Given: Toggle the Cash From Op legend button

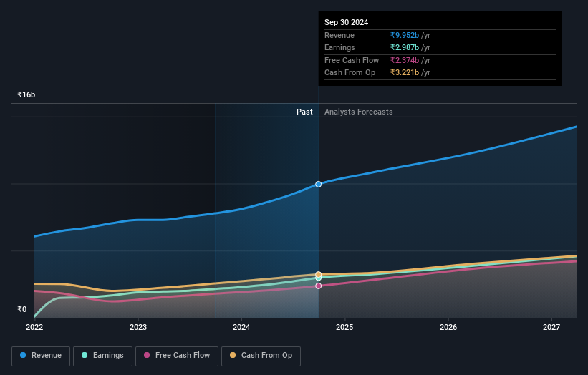Looking at the screenshot, I should [261, 356].
